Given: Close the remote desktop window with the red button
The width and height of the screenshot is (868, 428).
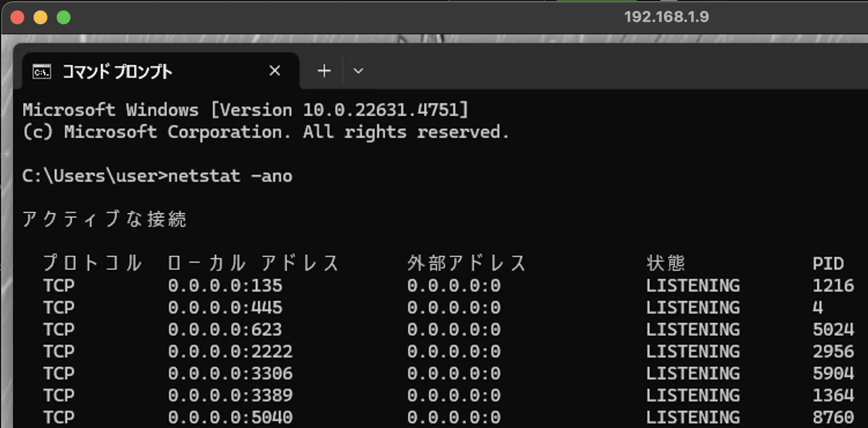Looking at the screenshot, I should tap(17, 17).
